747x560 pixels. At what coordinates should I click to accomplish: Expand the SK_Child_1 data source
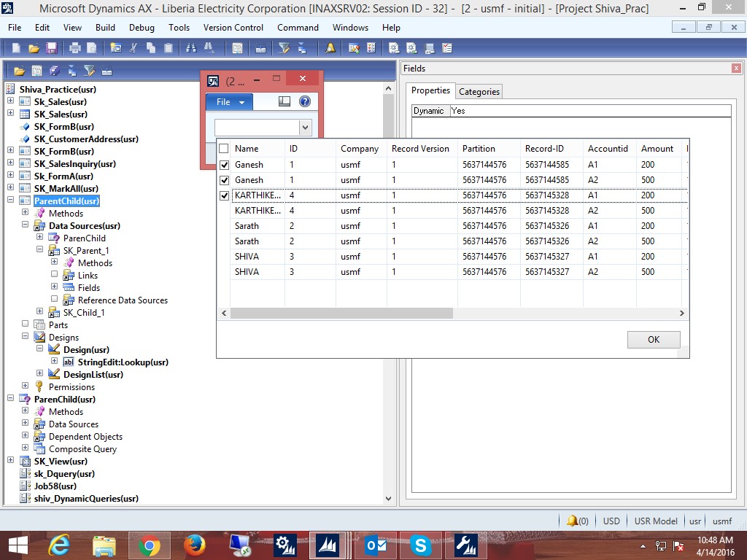pos(39,312)
